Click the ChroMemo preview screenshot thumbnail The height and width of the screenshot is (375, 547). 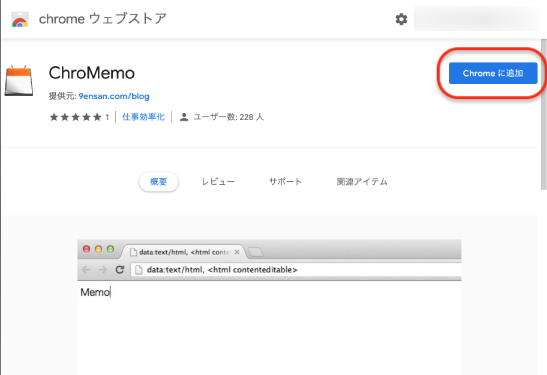click(x=269, y=307)
